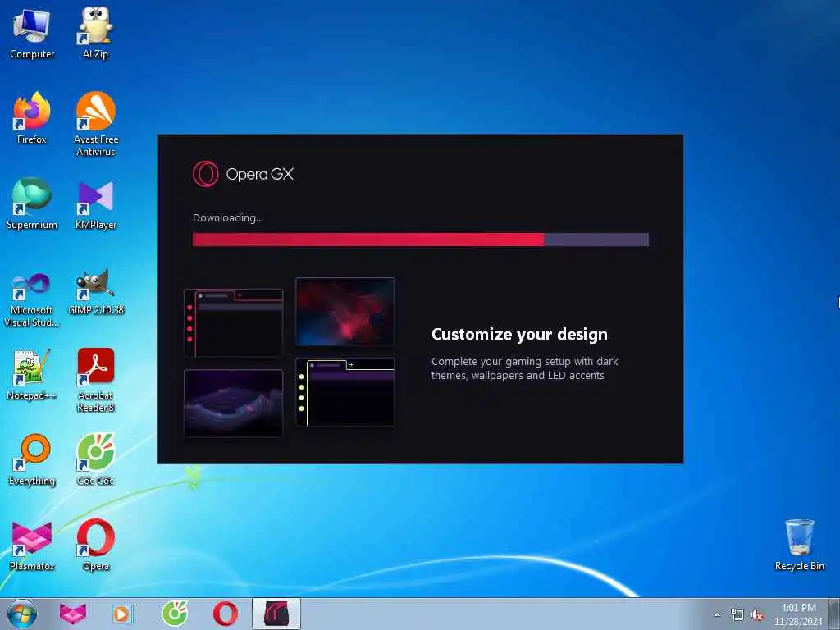Click the purple mountain wallpaper thumbnail
Image resolution: width=840 pixels, height=630 pixels.
click(x=233, y=403)
